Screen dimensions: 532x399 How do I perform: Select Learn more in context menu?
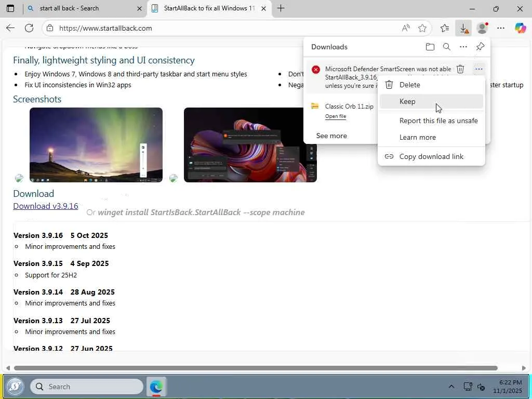coord(431,137)
